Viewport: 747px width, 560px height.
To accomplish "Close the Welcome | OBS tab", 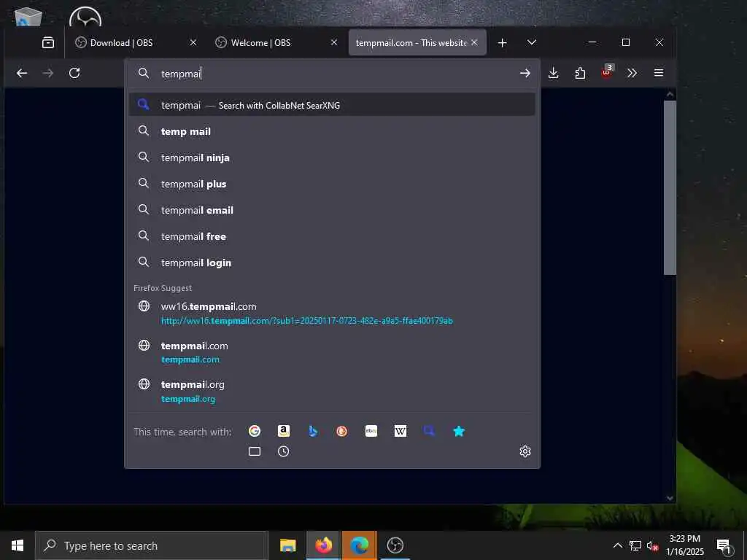I will click(x=334, y=42).
